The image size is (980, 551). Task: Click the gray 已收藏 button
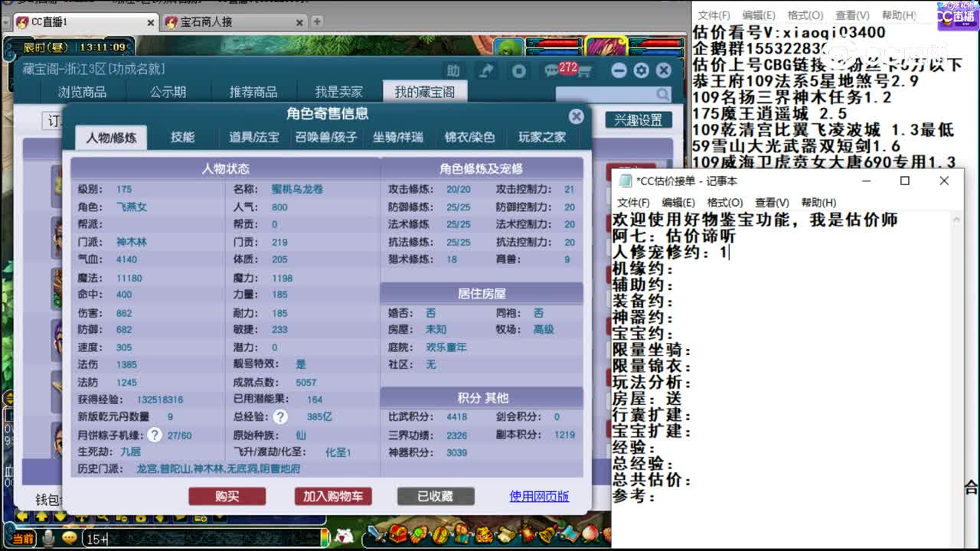coord(436,496)
